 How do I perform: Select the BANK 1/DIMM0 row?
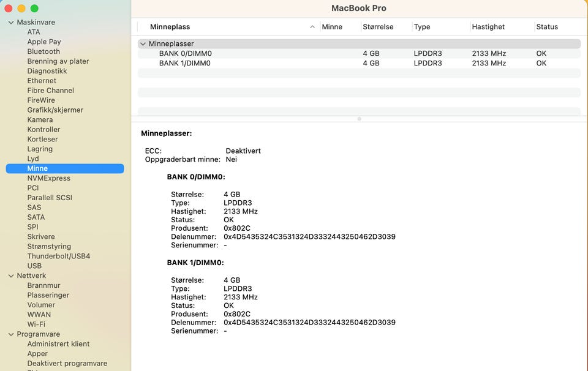[185, 63]
